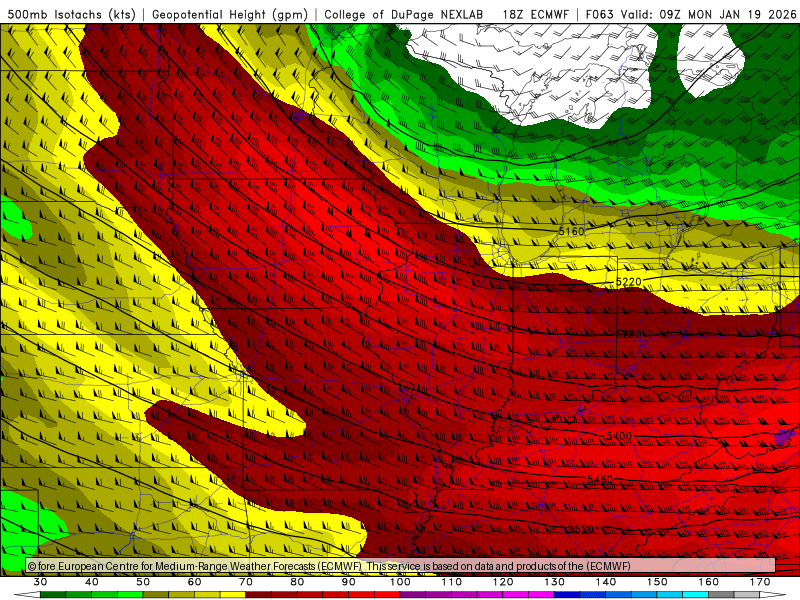Click the 110 knot color scale label
800x600 pixels.
click(x=452, y=582)
